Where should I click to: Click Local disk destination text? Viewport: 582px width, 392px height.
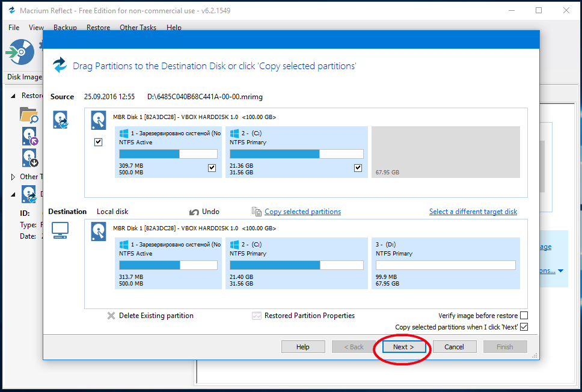tap(112, 212)
